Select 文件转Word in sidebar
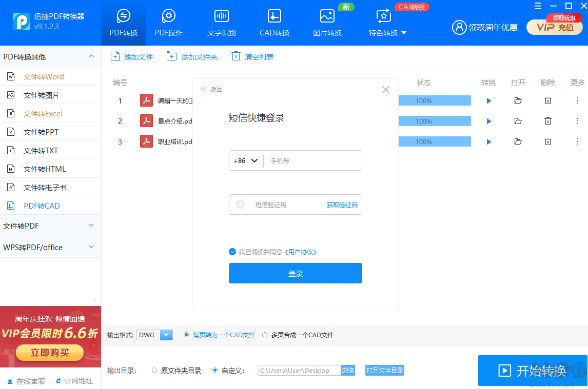The width and height of the screenshot is (588, 389). (50, 76)
